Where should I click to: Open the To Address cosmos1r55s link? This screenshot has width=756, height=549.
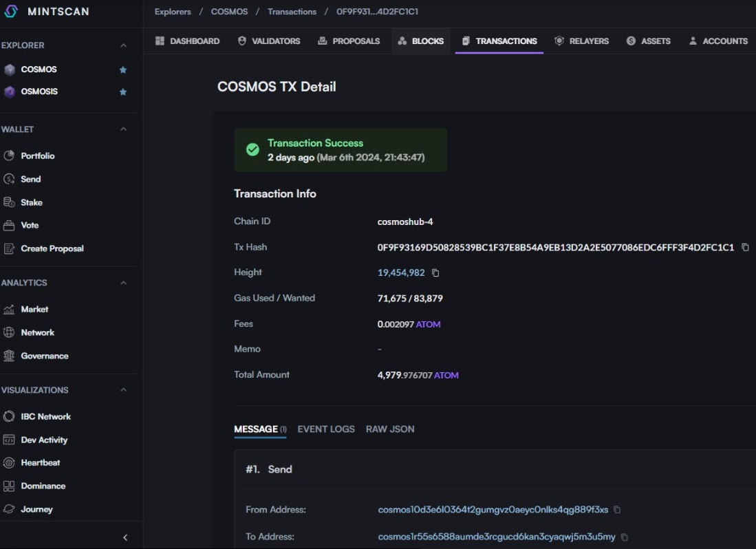[497, 537]
